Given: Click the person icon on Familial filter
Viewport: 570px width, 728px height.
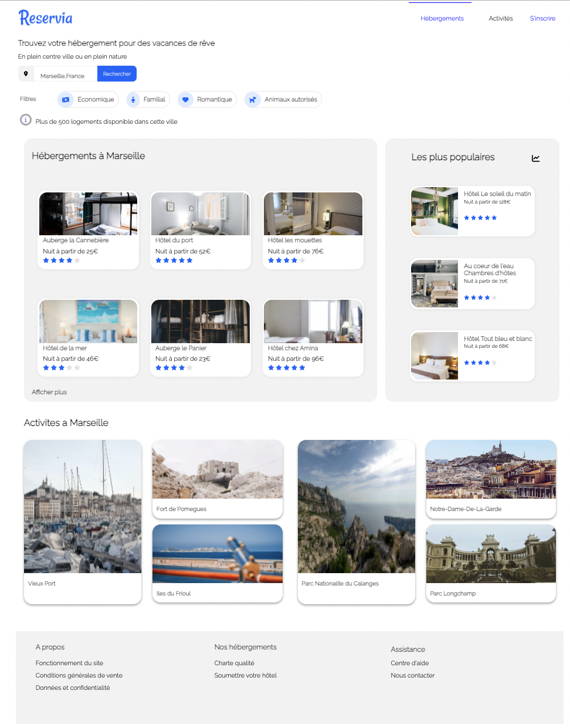Looking at the screenshot, I should click(x=134, y=100).
